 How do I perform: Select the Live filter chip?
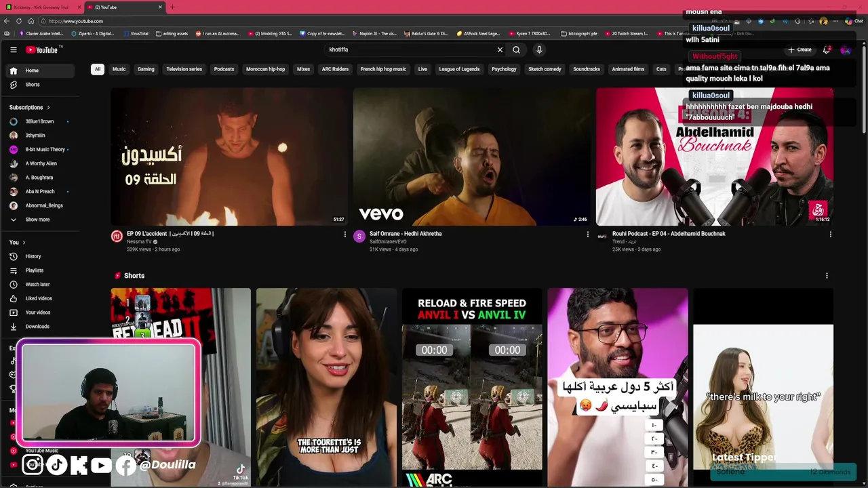tap(422, 69)
